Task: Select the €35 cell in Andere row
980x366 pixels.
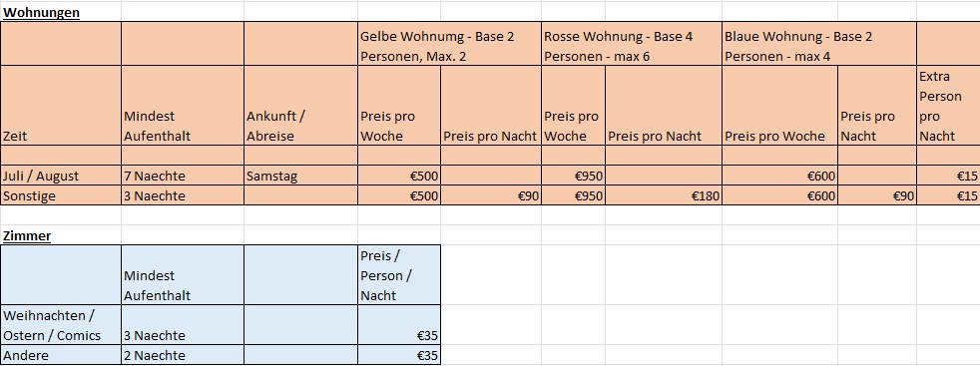Action: 399,355
